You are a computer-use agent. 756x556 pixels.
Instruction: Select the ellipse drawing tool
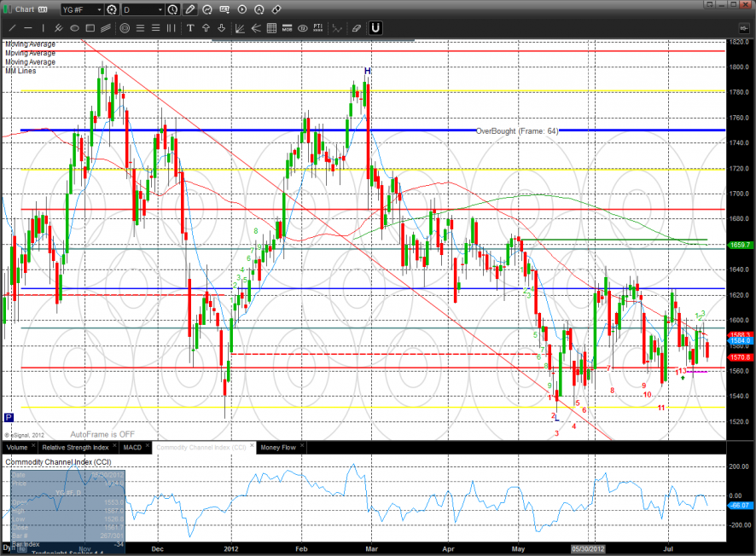[74, 28]
